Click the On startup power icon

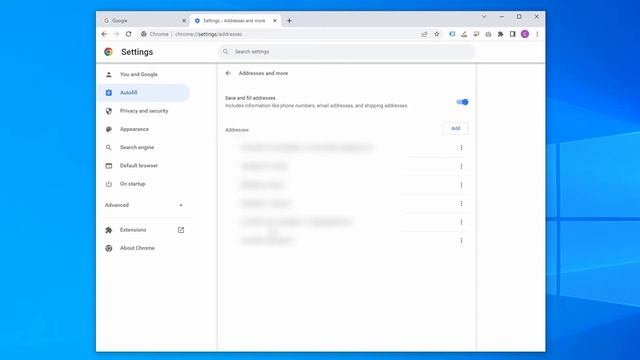tap(109, 184)
